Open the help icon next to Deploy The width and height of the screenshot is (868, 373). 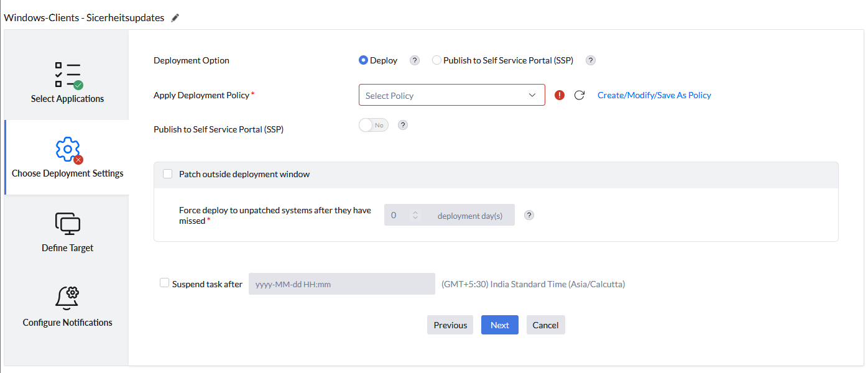(415, 60)
